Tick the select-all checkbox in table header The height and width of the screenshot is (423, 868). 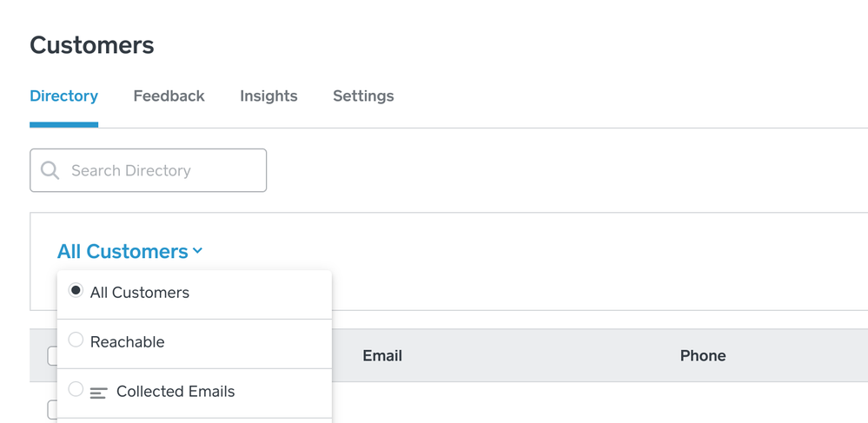coord(52,355)
